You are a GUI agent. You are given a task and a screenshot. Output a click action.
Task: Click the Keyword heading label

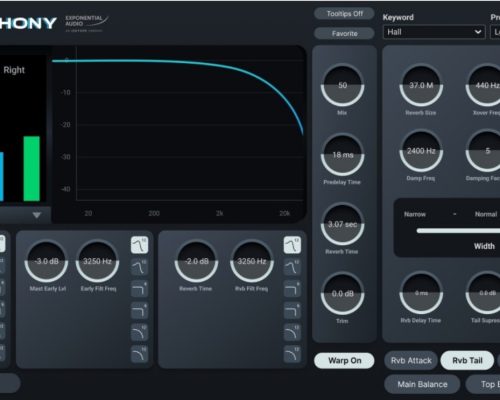398,17
